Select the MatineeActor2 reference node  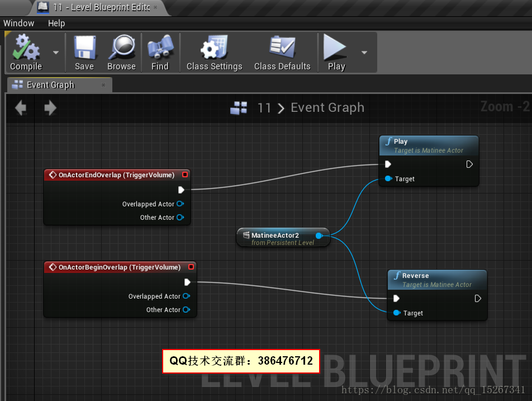pyautogui.click(x=283, y=237)
